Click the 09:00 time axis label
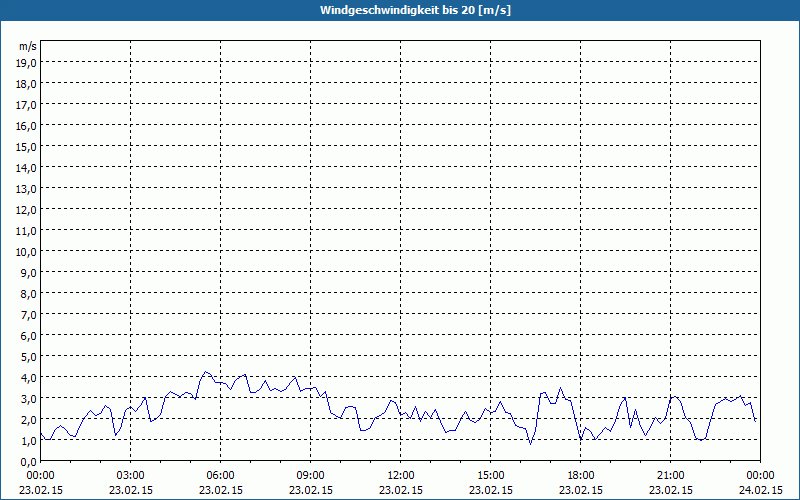Image resolution: width=800 pixels, height=500 pixels. (x=311, y=476)
